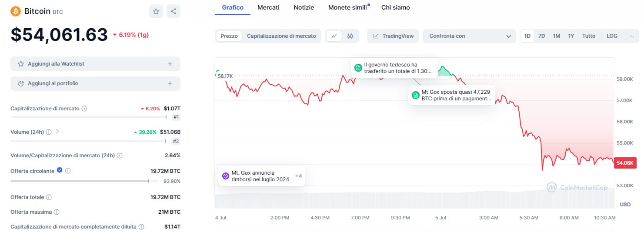644x232 pixels.
Task: Click info icon next to Offerta massima
Action: (x=57, y=212)
